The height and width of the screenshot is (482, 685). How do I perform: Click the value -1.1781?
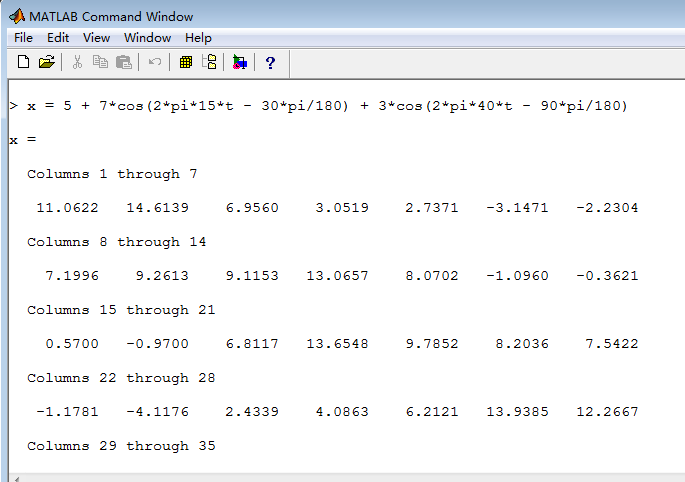pyautogui.click(x=68, y=412)
